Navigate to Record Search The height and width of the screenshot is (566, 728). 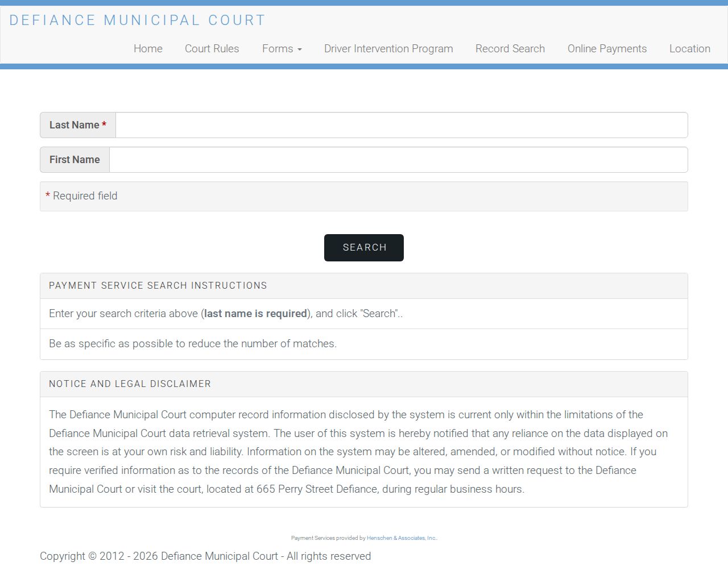[510, 49]
